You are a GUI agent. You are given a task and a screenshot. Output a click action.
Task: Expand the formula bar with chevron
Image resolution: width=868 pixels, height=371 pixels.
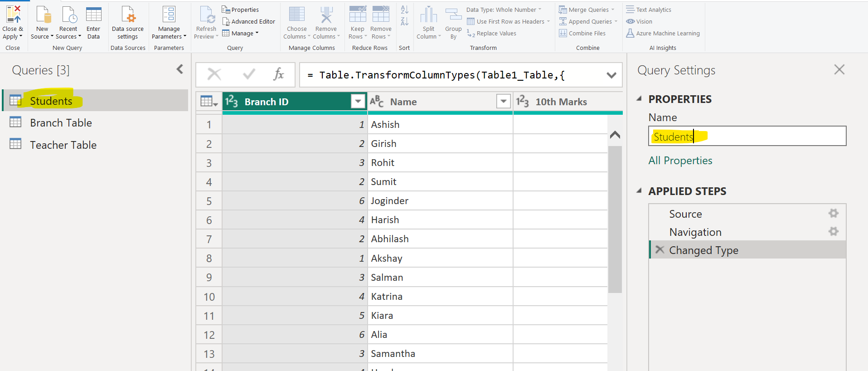click(611, 75)
